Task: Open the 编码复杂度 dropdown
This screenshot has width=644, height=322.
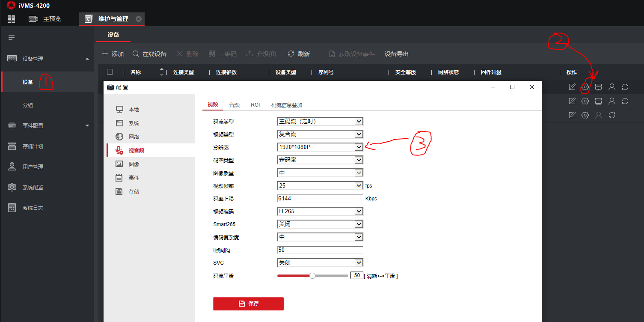Action: point(320,237)
